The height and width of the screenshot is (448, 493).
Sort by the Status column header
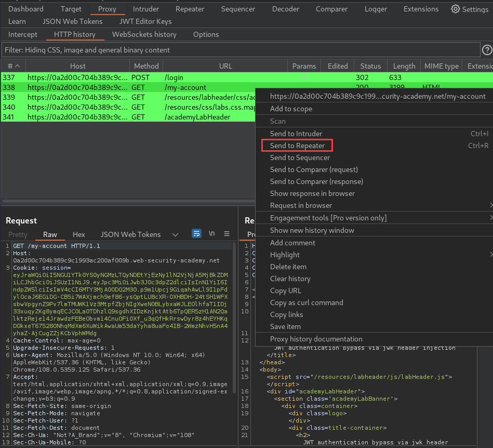(x=370, y=66)
